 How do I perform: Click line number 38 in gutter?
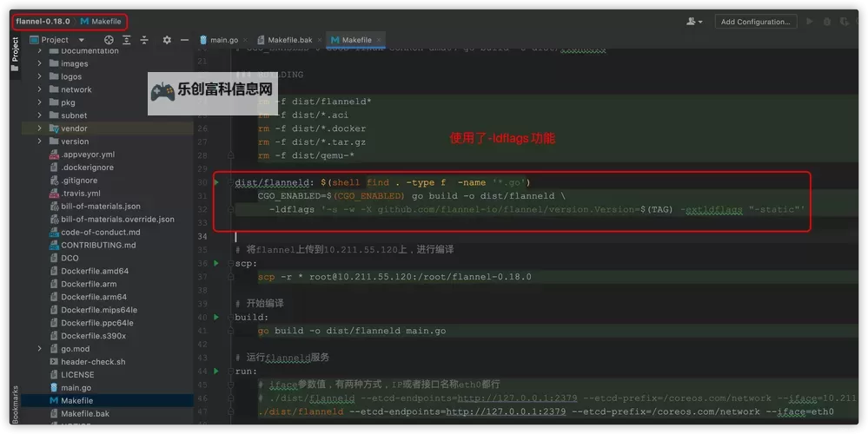pos(202,290)
